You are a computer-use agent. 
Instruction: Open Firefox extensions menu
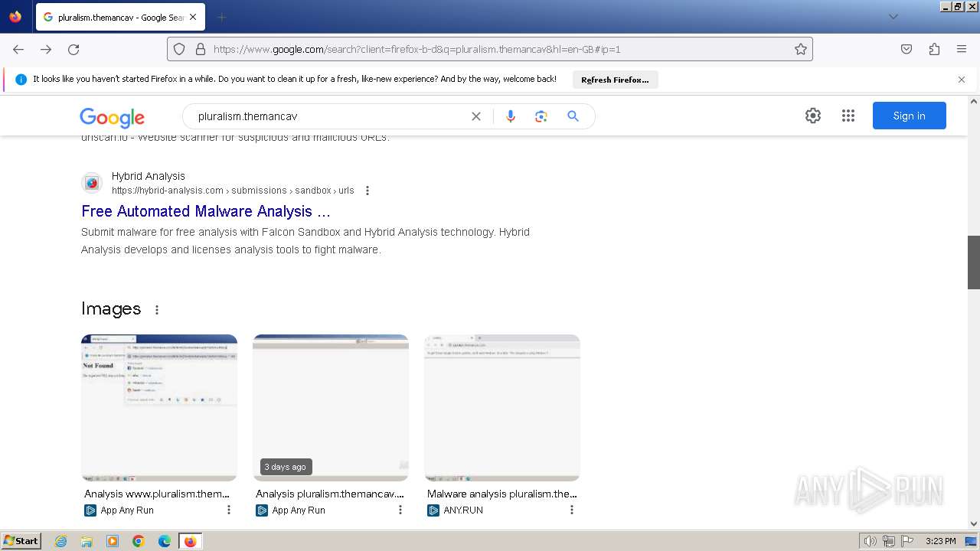coord(934,49)
